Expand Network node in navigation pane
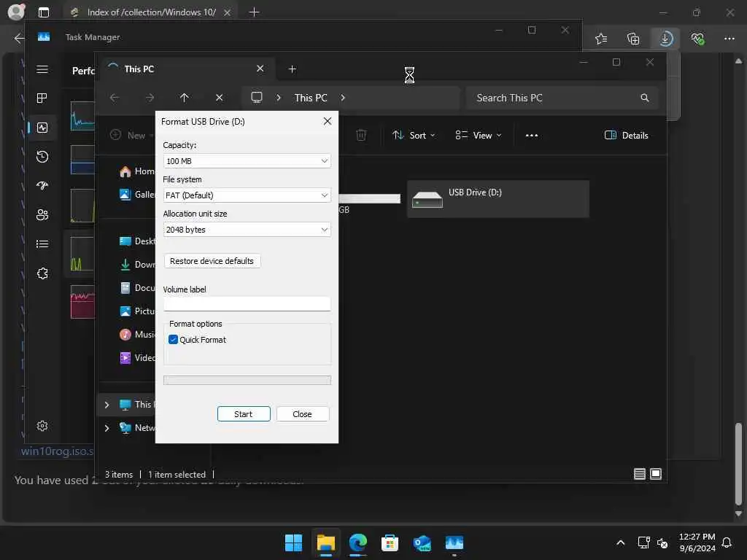This screenshot has height=560, width=747. point(107,428)
